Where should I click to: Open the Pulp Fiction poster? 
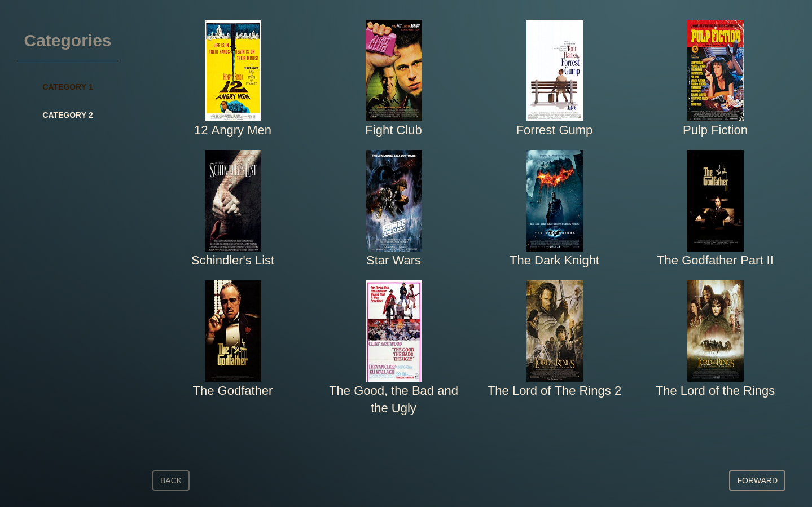click(715, 70)
